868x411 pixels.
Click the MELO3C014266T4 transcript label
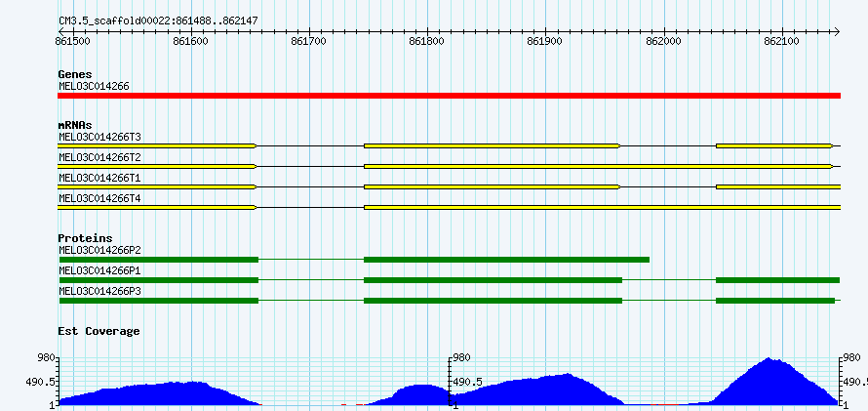[99, 198]
